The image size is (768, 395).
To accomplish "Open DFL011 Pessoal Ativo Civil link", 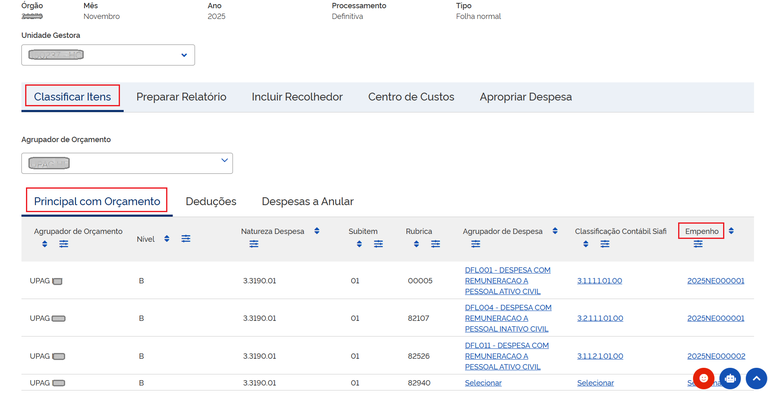I will tap(506, 356).
